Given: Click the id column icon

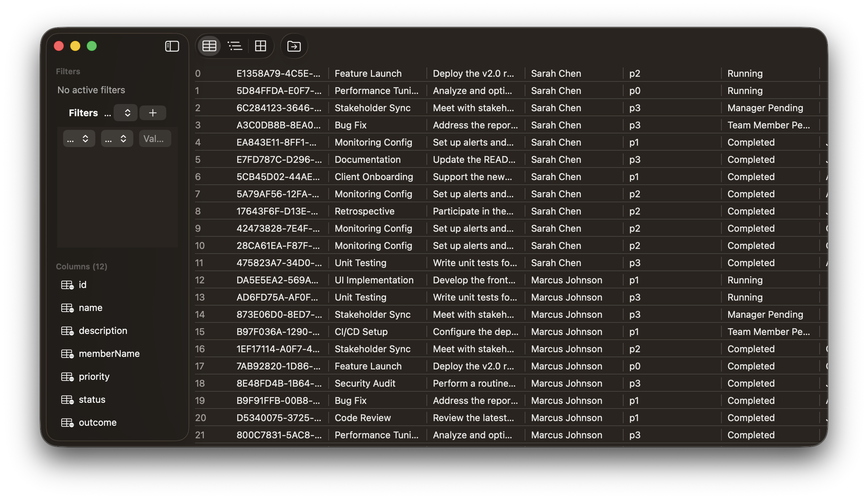Looking at the screenshot, I should point(67,285).
